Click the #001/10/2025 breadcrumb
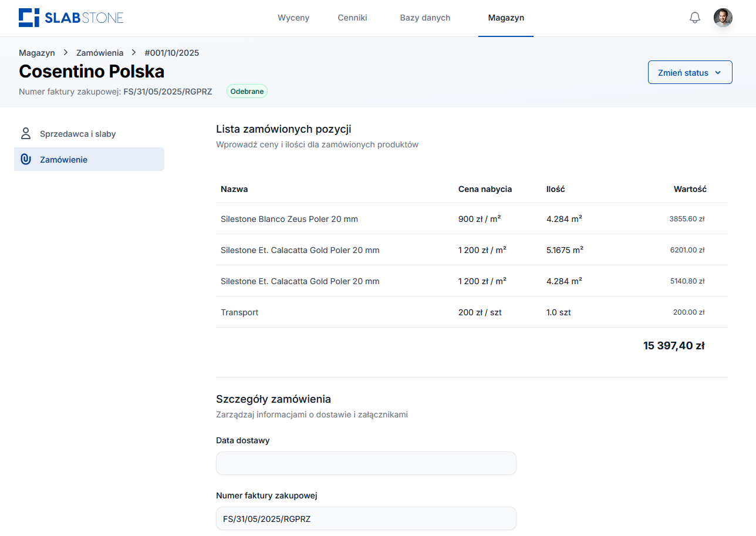Screen dimensions: 756x536 tap(171, 53)
